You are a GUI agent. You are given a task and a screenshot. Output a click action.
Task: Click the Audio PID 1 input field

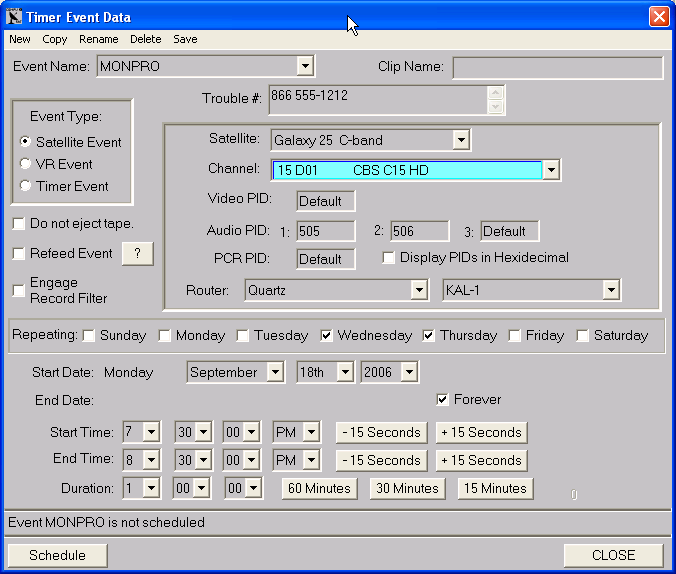pyautogui.click(x=326, y=232)
